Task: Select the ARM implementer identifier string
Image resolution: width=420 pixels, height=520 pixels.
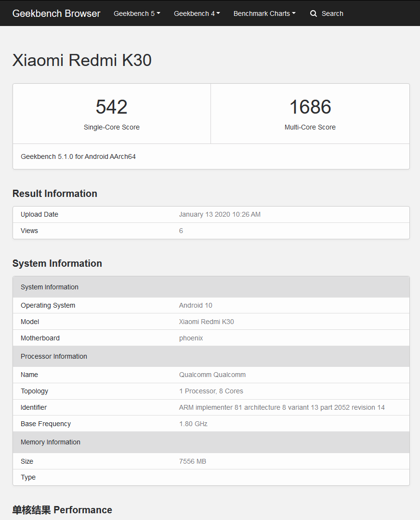Action: [282, 408]
